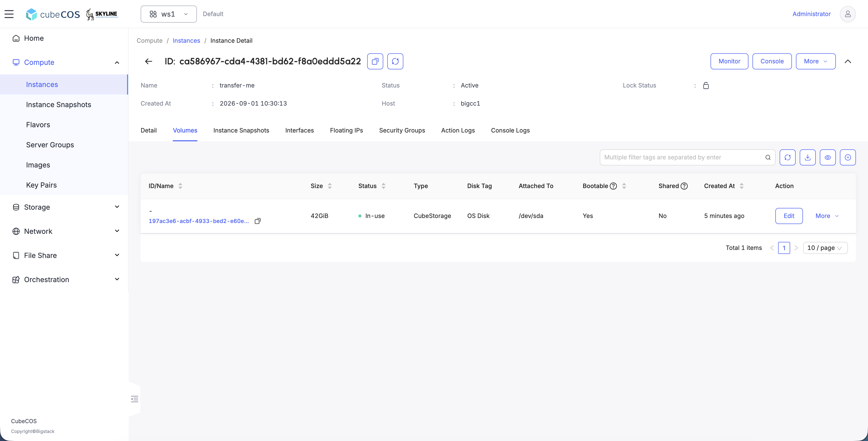Image resolution: width=868 pixels, height=441 pixels.
Task: Click the Administrator link
Action: pyautogui.click(x=811, y=14)
